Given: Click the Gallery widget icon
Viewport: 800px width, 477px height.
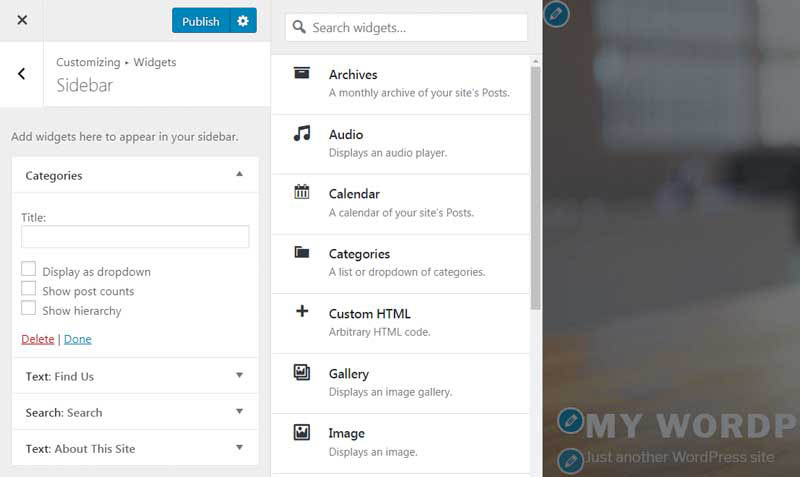Looking at the screenshot, I should pos(301,372).
